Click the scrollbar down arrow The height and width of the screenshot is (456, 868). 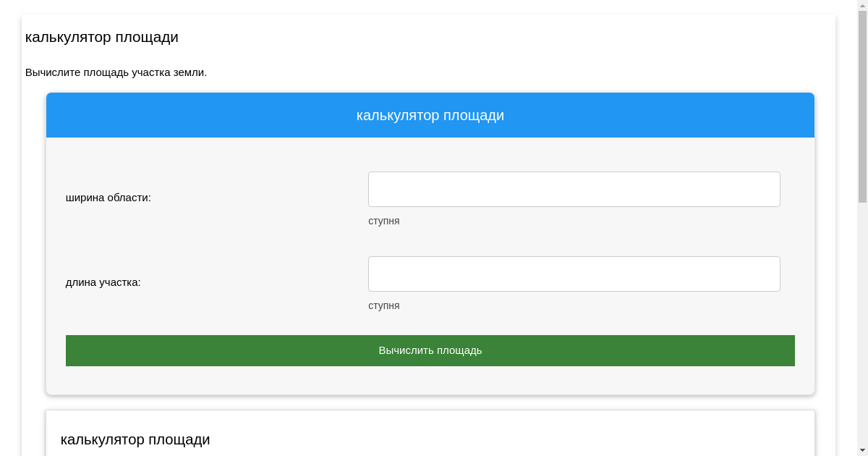[x=862, y=450]
